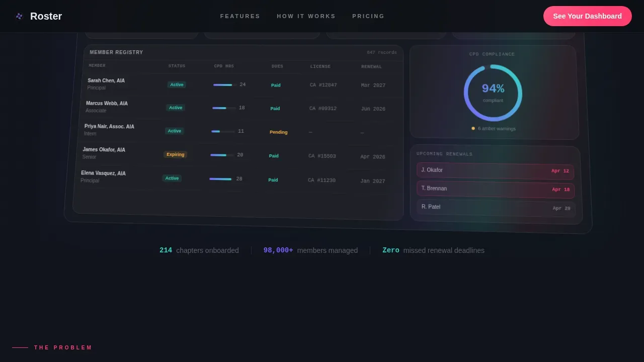
Task: Open J. Okafor upcoming renewal row
Action: coord(495,171)
